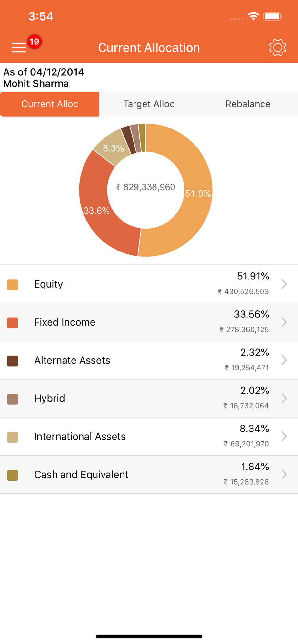The image size is (298, 644).
Task: Expand Alternate Assets row chevron
Action: (x=284, y=360)
